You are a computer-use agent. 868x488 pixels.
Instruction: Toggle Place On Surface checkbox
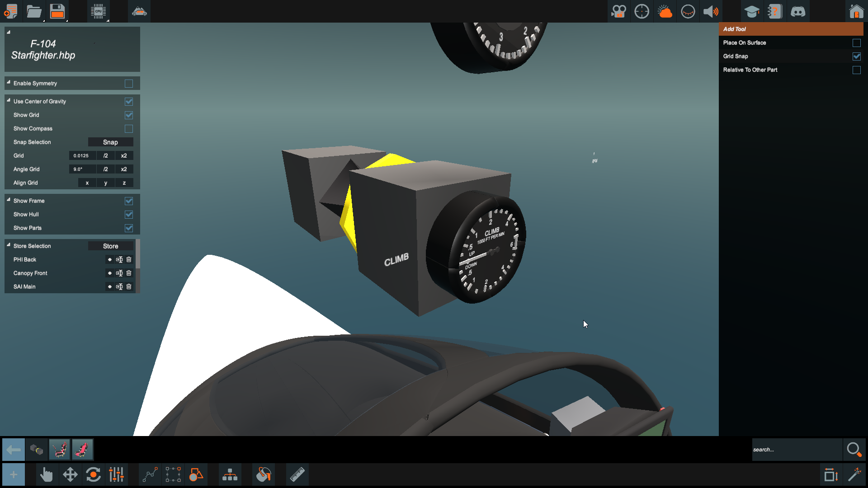click(856, 43)
